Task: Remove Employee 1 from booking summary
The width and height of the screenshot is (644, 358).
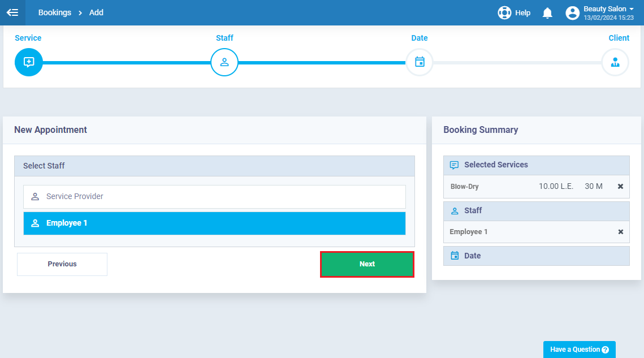Action: point(621,232)
